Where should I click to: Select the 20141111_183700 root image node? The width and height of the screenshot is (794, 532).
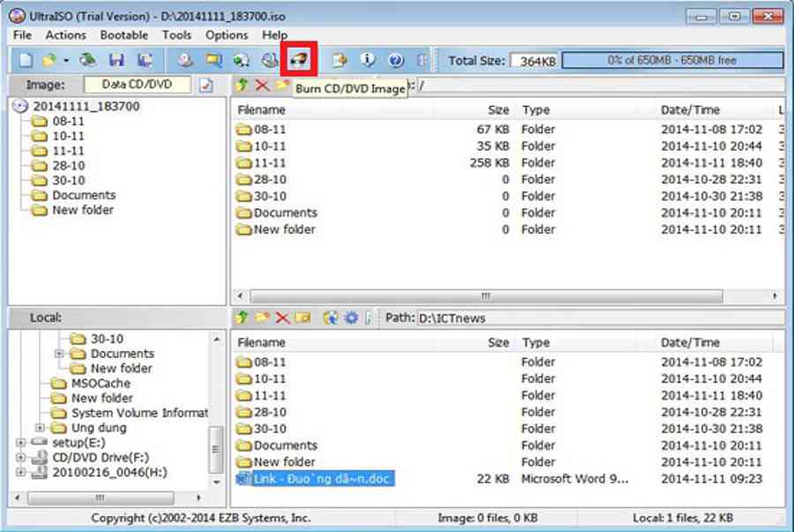click(x=86, y=106)
